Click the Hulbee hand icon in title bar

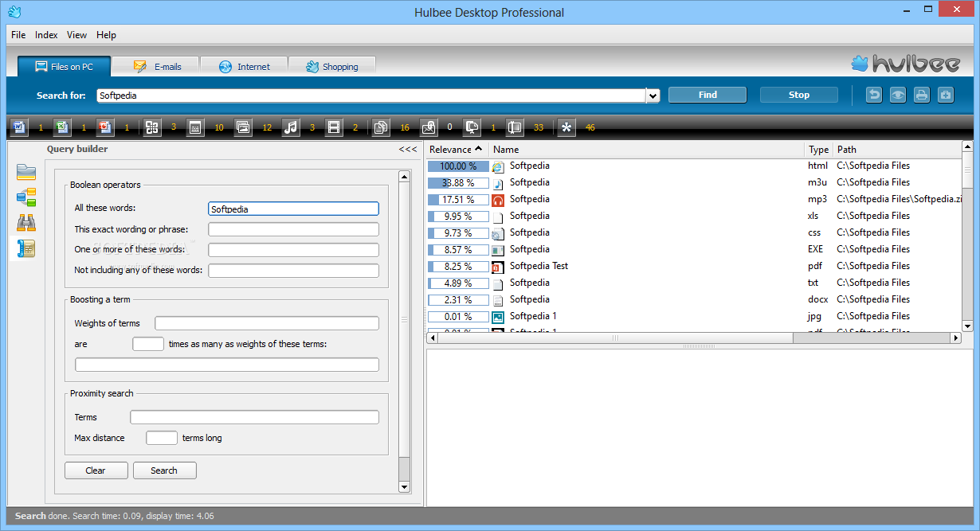point(14,12)
